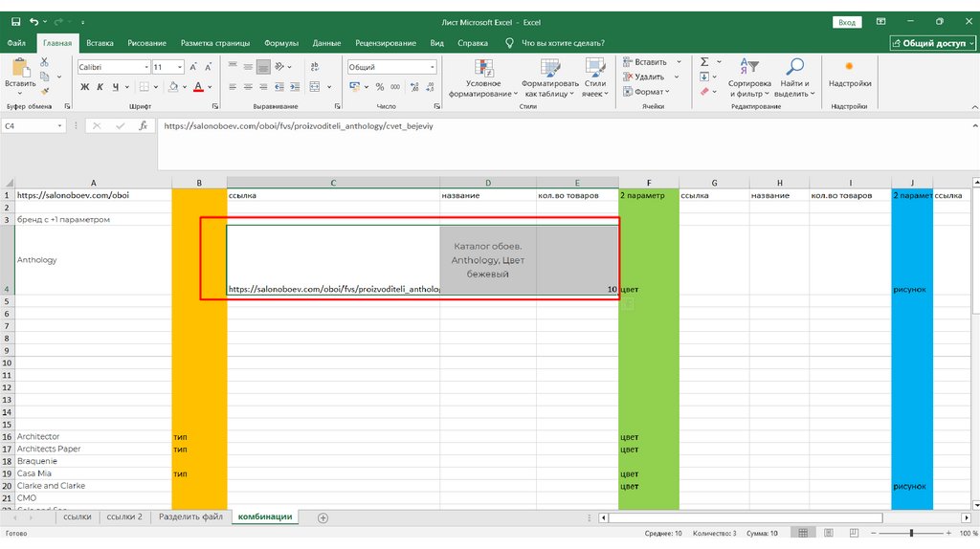This screenshot has height=549, width=980.
Task: Click the Insert Function fx icon
Action: pyautogui.click(x=143, y=125)
